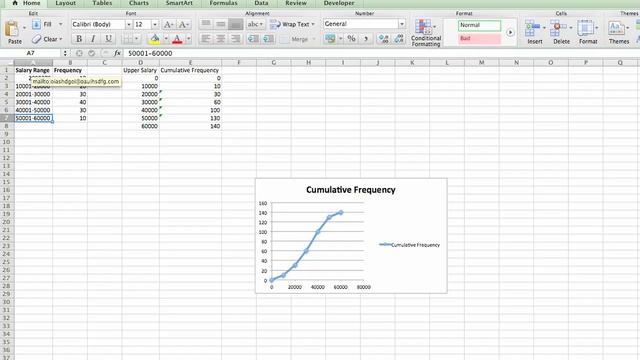Open Conditional Formatting

coord(426,33)
